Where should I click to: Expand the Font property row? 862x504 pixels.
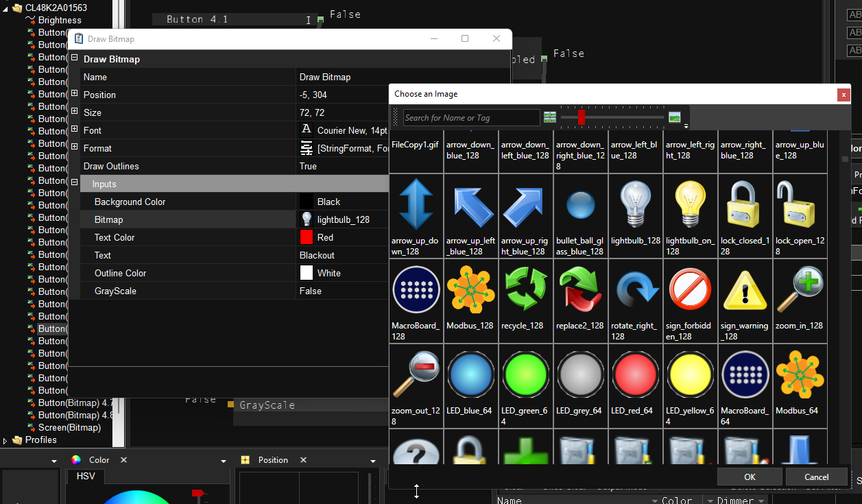point(75,130)
